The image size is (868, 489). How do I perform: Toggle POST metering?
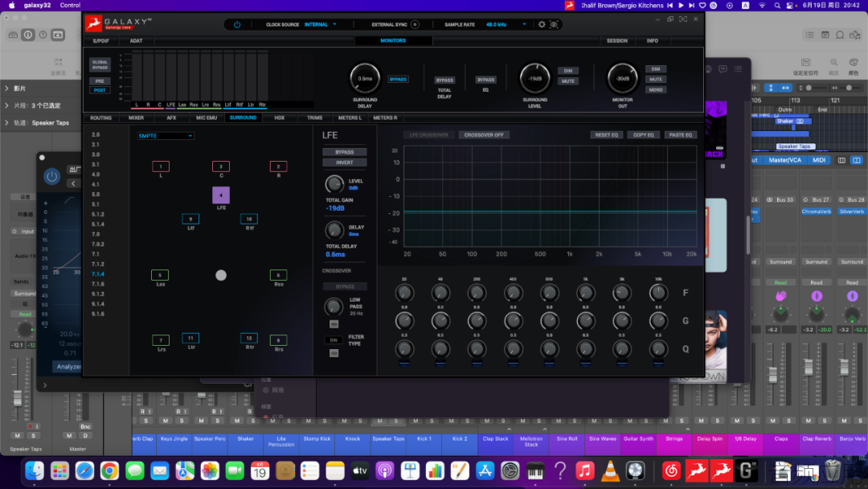(100, 90)
